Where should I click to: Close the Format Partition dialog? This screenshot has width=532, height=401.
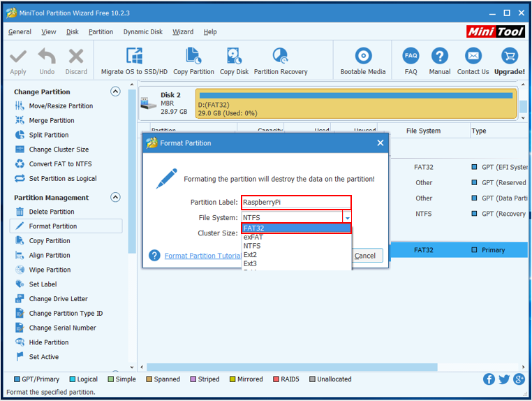(x=380, y=143)
